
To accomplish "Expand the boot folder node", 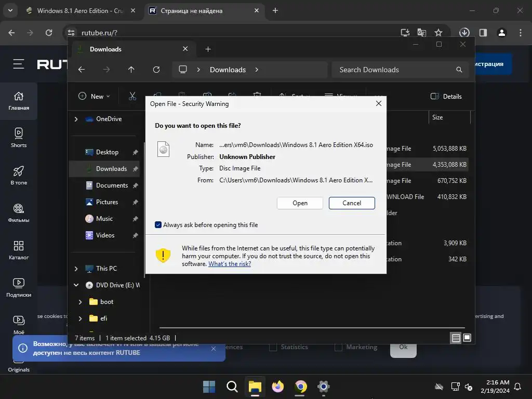I will click(x=81, y=302).
